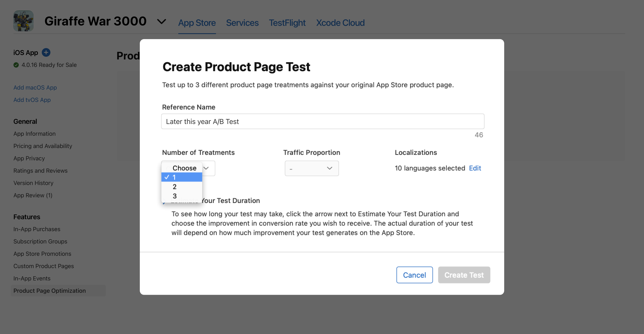Viewport: 644px width, 334px height.
Task: Click the character counter showing 46
Action: (x=479, y=135)
